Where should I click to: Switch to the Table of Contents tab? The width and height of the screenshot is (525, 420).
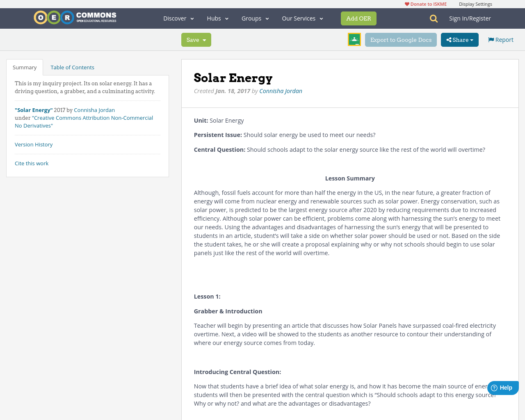(72, 66)
